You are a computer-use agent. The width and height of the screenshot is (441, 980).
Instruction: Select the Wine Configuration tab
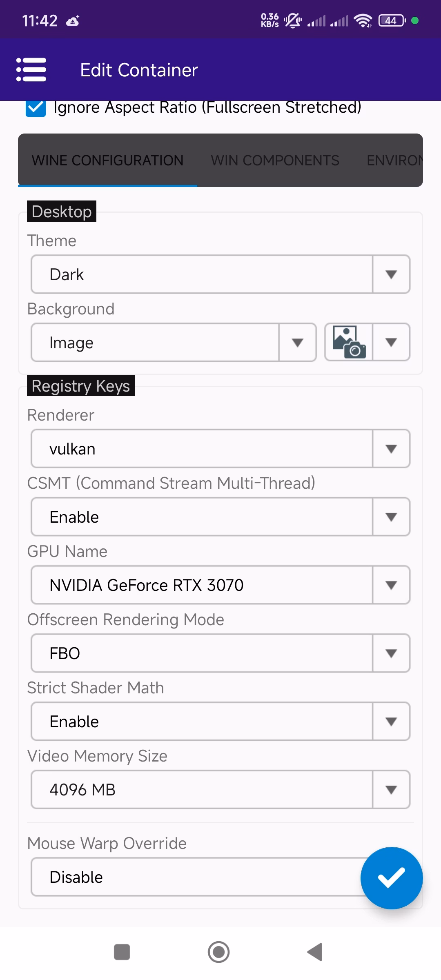pos(107,160)
